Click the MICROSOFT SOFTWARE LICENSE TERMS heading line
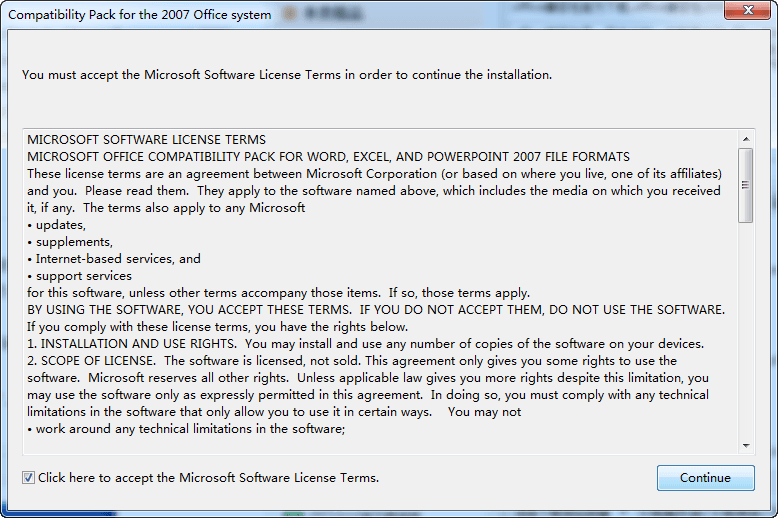 (x=146, y=140)
